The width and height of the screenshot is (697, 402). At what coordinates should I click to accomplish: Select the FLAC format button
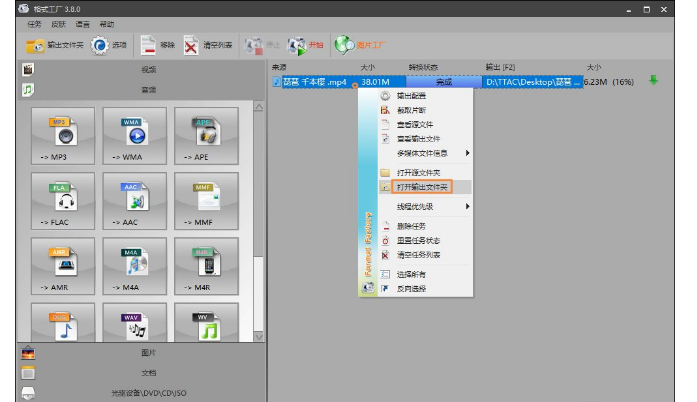63,201
